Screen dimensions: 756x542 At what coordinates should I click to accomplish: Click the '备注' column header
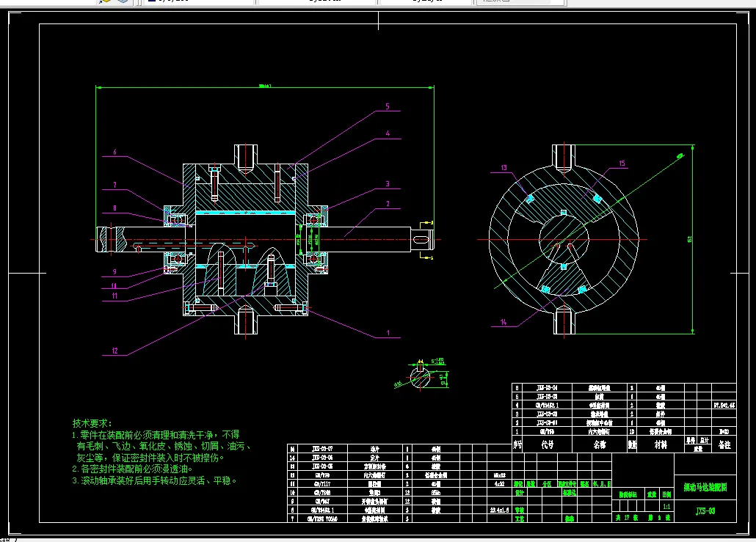pos(724,444)
